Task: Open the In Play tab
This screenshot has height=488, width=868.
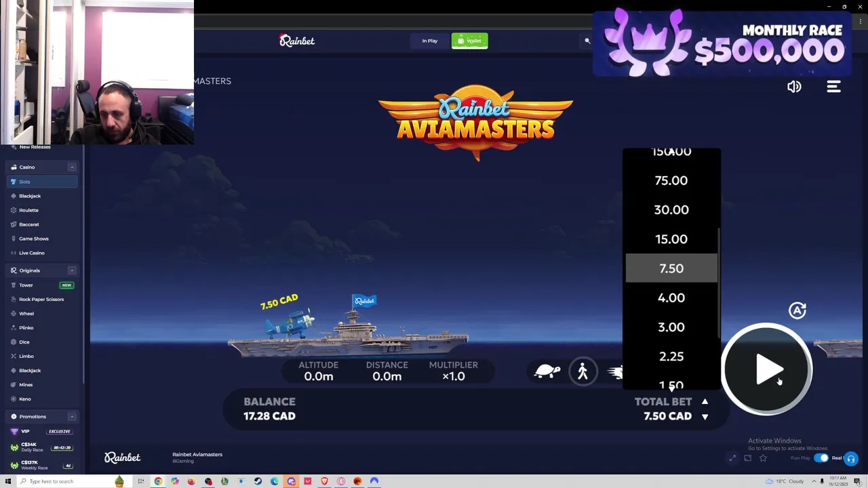Action: (x=430, y=41)
